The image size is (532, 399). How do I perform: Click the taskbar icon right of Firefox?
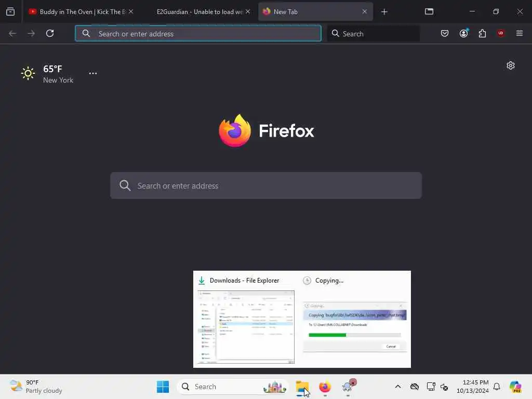click(x=349, y=387)
